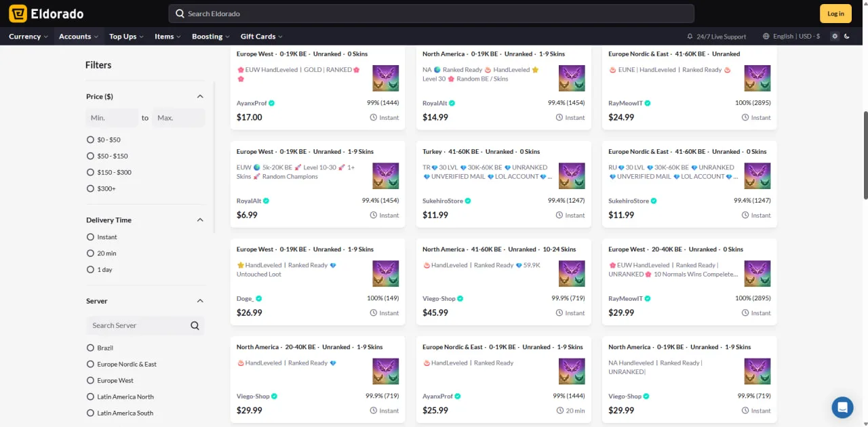Collapse the Price ($) filter section
The height and width of the screenshot is (427, 868).
(x=200, y=96)
